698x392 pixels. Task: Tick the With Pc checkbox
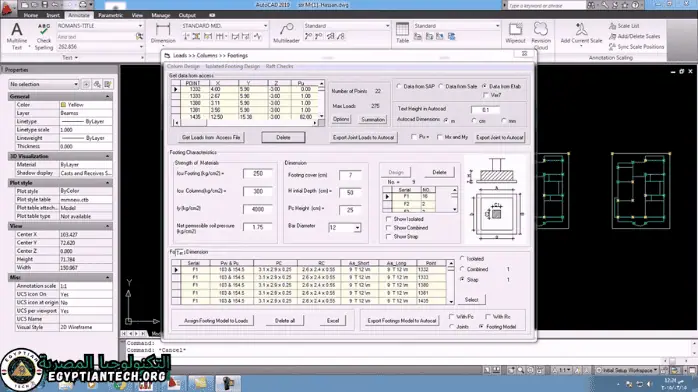[x=451, y=317]
